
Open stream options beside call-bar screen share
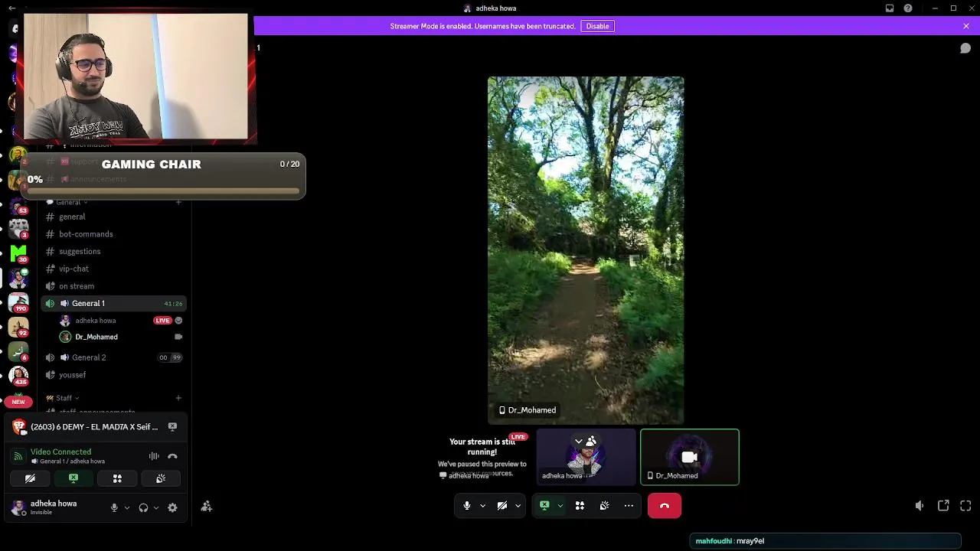point(560,506)
